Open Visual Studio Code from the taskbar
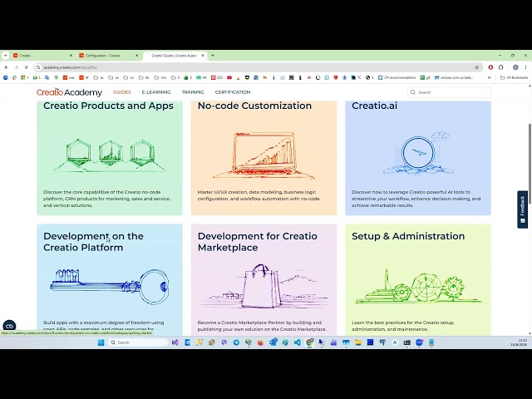532x399 pixels. point(298,342)
